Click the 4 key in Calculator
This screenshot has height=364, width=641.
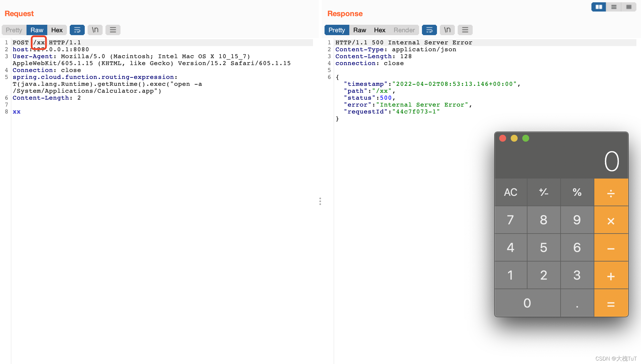click(511, 247)
